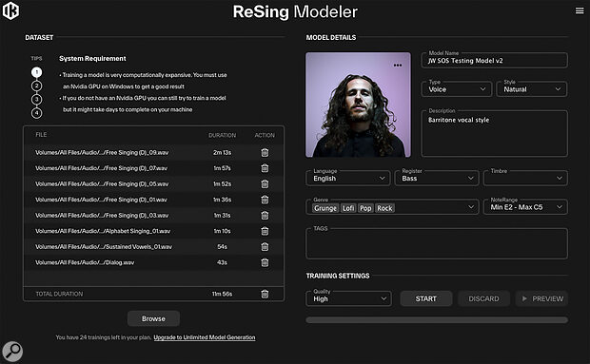Delete Free Singing (D)_09.wav with trash icon
The height and width of the screenshot is (364, 590).
tap(265, 152)
